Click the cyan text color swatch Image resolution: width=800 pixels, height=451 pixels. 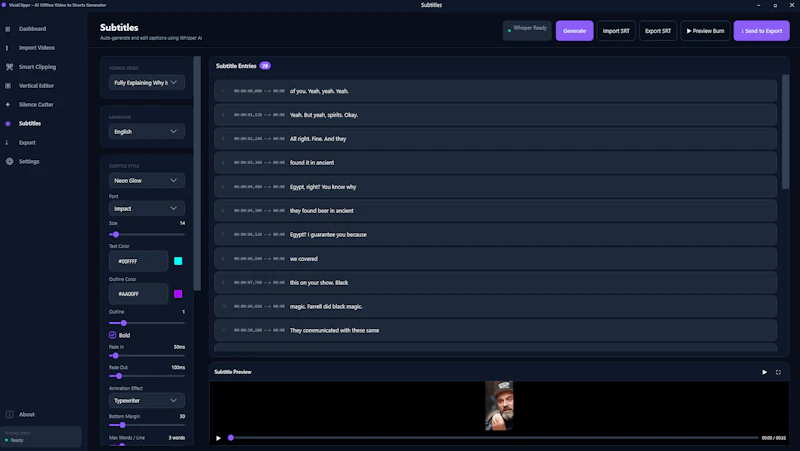pyautogui.click(x=178, y=261)
